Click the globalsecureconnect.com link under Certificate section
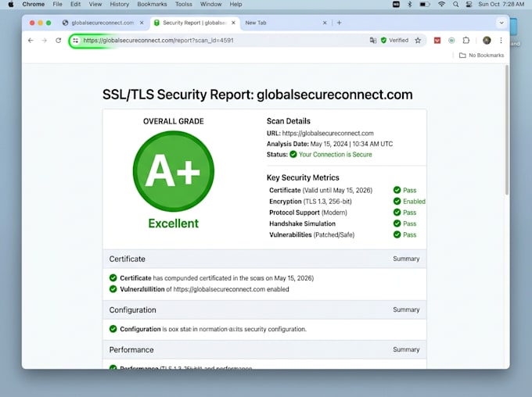The width and height of the screenshot is (532, 397). click(219, 289)
